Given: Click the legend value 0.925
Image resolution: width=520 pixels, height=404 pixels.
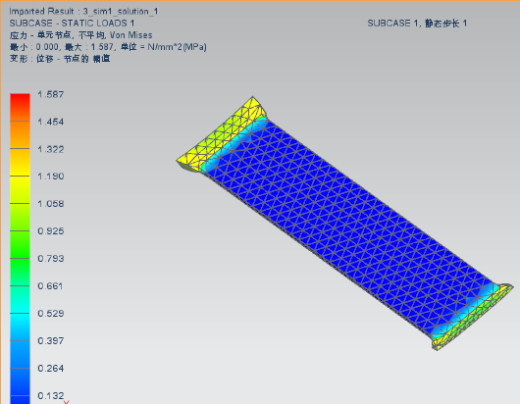Looking at the screenshot, I should (50, 231).
